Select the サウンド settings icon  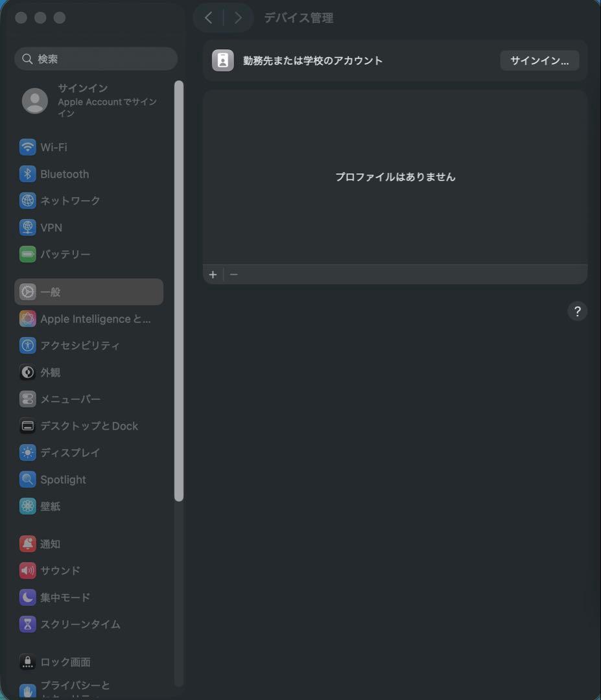pyautogui.click(x=27, y=570)
